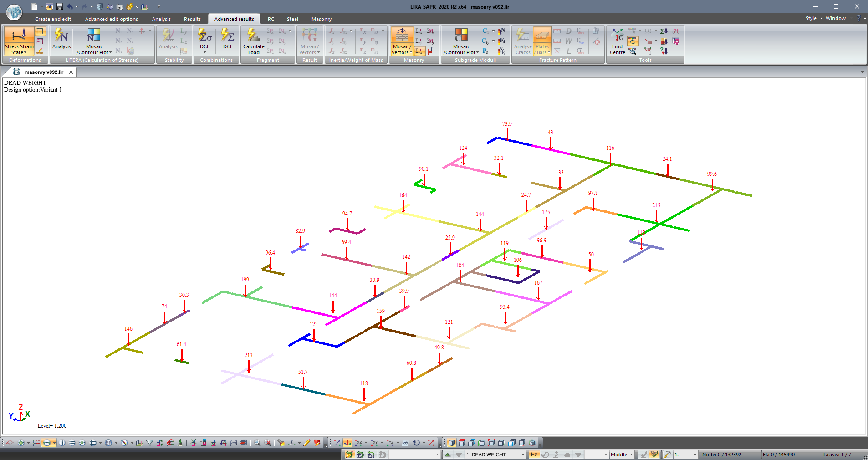Open DCF combinations tool
The height and width of the screenshot is (460, 868).
pyautogui.click(x=204, y=40)
